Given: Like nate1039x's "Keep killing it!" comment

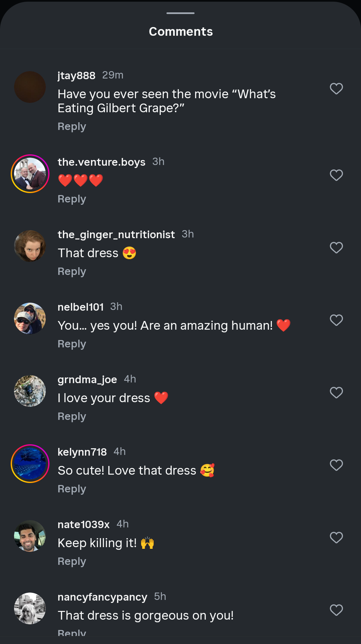Looking at the screenshot, I should tap(336, 537).
